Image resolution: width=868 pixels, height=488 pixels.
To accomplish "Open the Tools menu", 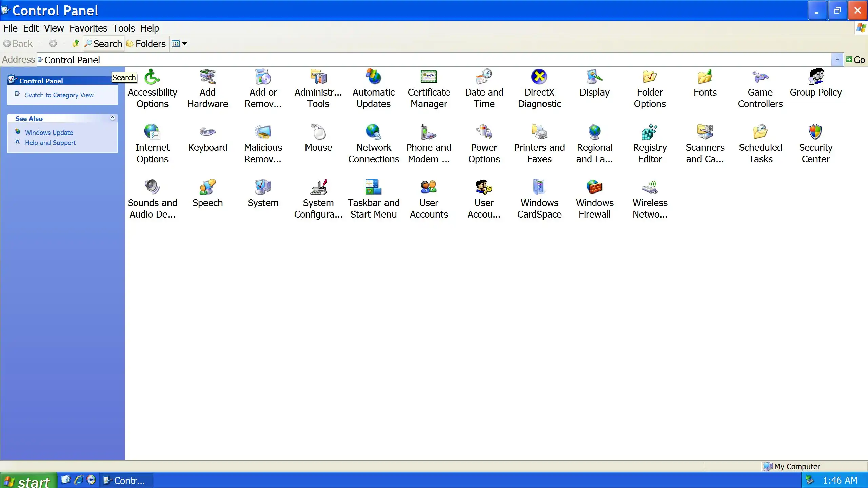I will pyautogui.click(x=124, y=28).
